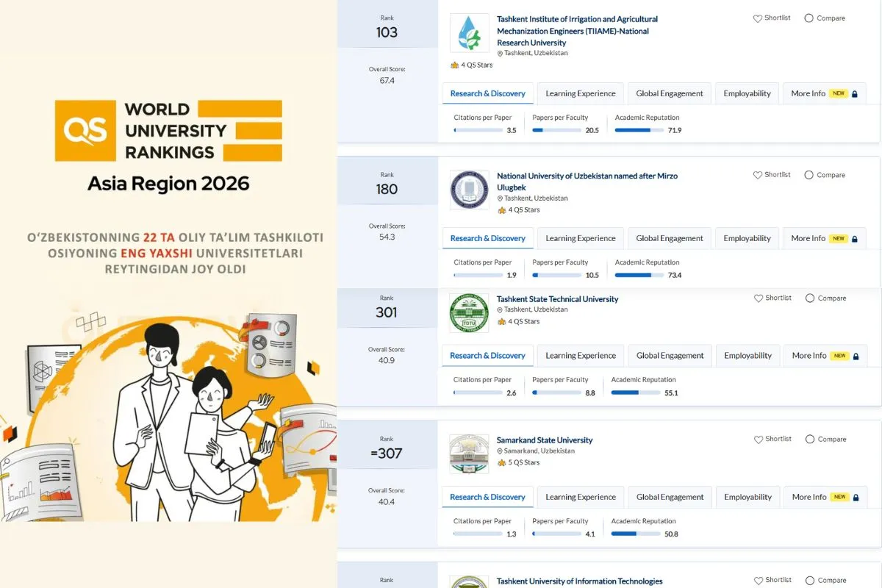Open National University of Uzbekistan named after Mirzo Ulugbek
The height and width of the screenshot is (588, 882).
click(587, 182)
